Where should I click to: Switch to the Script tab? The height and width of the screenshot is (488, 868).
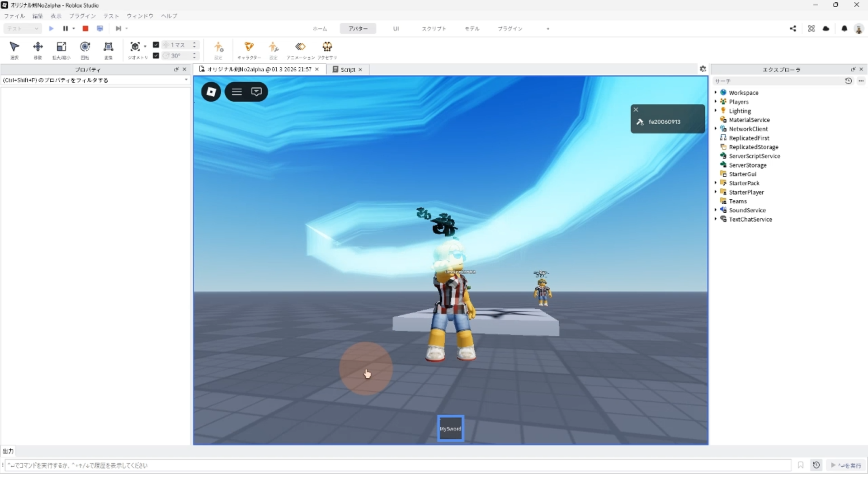tap(347, 69)
